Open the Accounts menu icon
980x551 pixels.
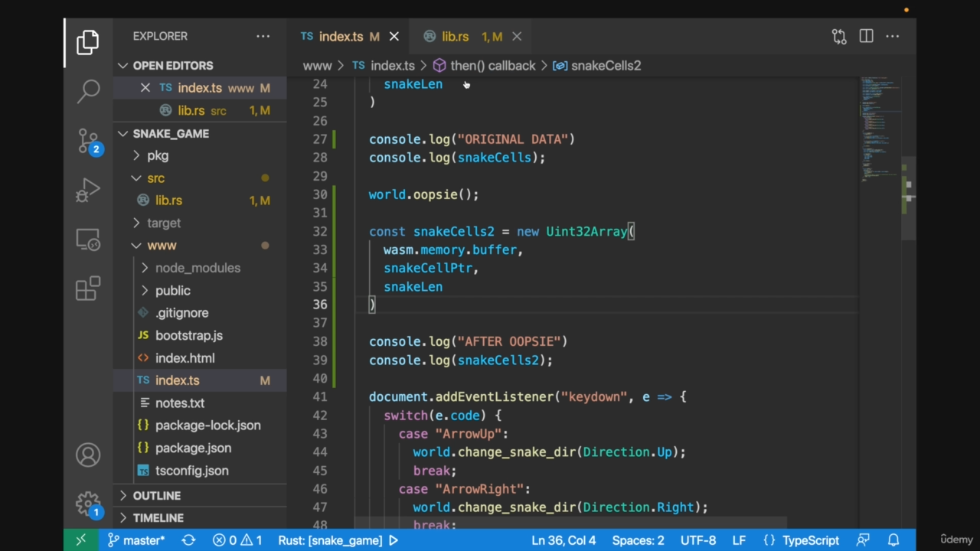[88, 455]
